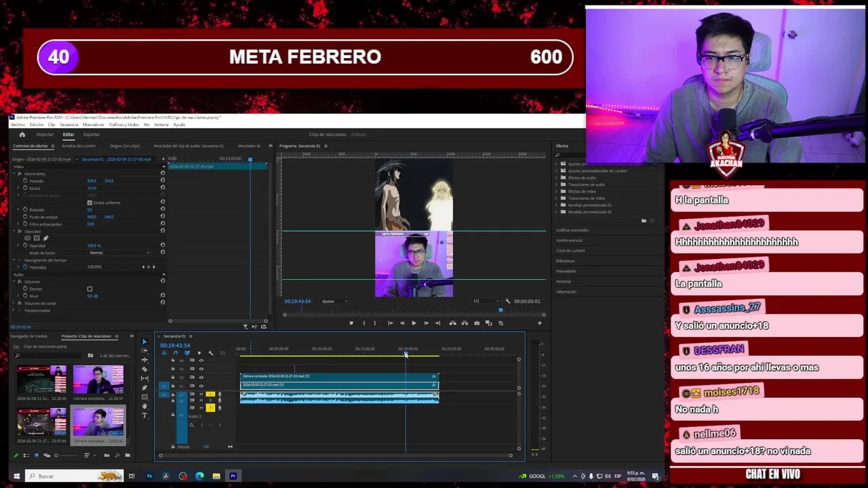
Task: Click ellipse mask tool under Opacidad
Action: click(x=28, y=238)
